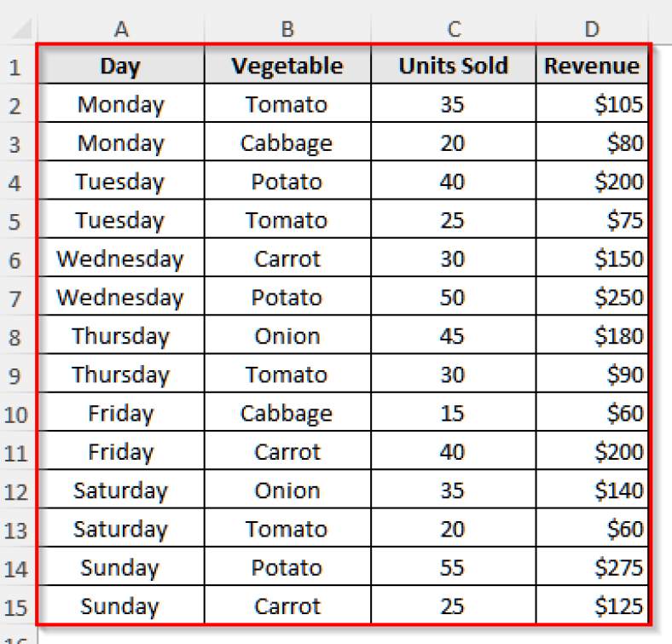
Task: Select the cell with 55 units sold
Action: click(x=454, y=566)
